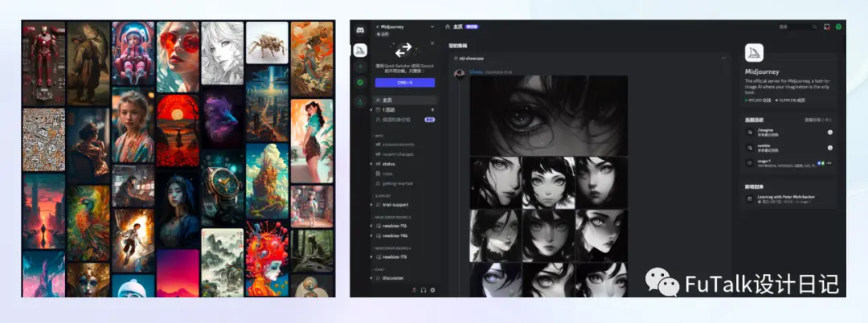Select the 主页 home item in channel list
This screenshot has height=323, width=868.
(x=405, y=100)
